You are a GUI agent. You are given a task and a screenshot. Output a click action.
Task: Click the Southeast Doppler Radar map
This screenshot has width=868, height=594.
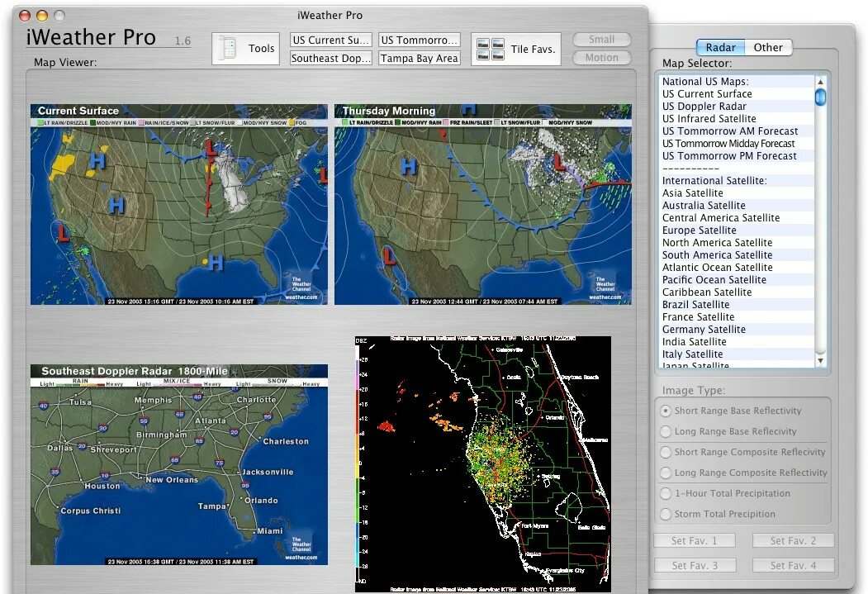pyautogui.click(x=179, y=464)
